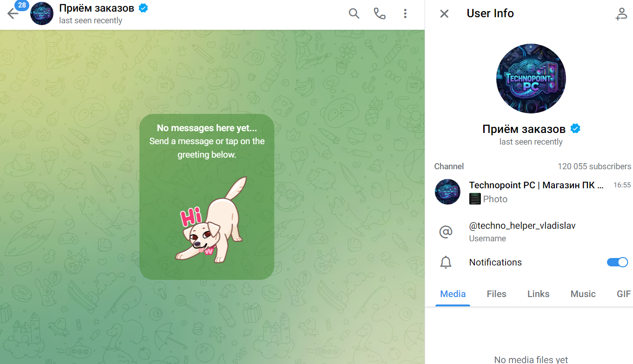Toggle the Notifications switch off

[x=617, y=262]
